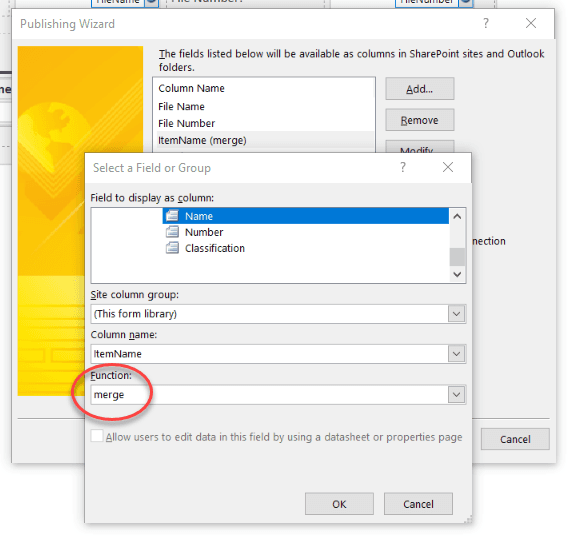Viewport: 581px width, 541px height.
Task: Select the Classification field in field list
Action: [215, 248]
